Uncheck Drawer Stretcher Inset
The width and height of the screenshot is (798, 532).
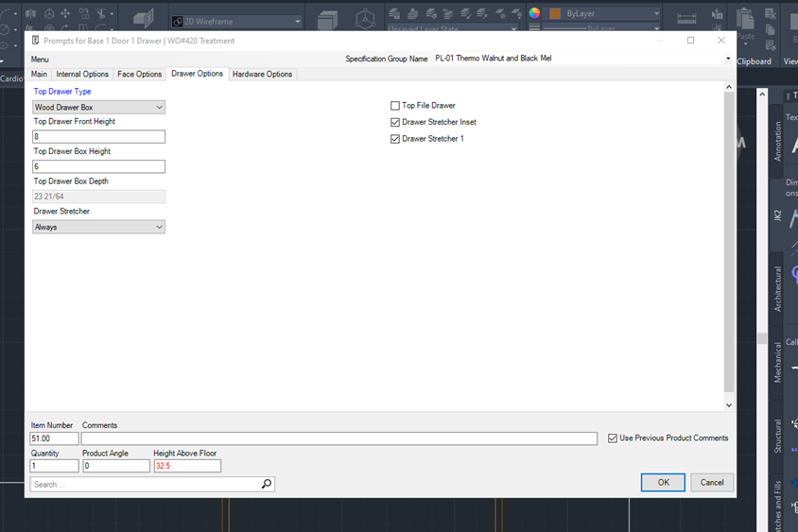click(x=395, y=123)
